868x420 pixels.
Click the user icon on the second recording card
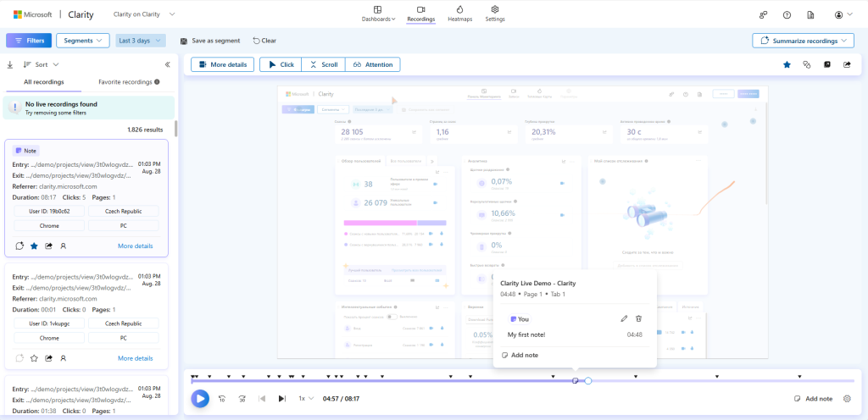(63, 358)
